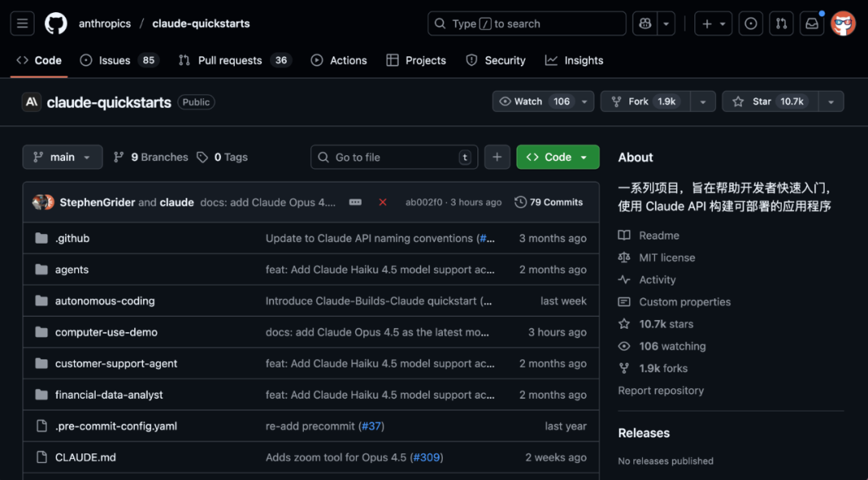Open the 79 Commits history
Screen dimensions: 868x480
(549, 202)
